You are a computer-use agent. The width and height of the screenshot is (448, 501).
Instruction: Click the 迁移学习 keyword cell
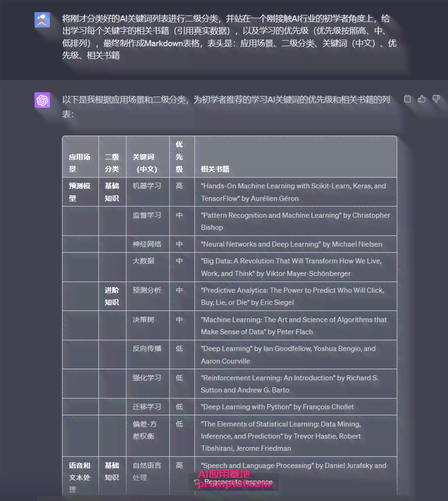pyautogui.click(x=148, y=407)
